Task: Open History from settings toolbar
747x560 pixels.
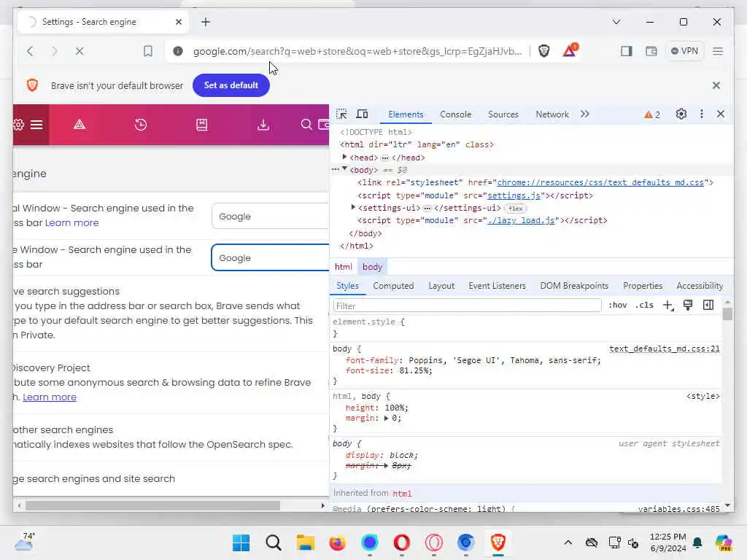Action: 141,125
